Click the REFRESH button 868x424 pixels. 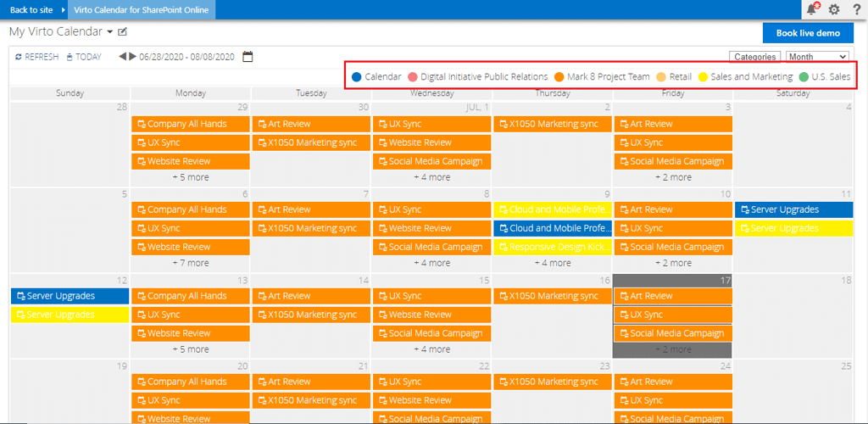point(36,57)
